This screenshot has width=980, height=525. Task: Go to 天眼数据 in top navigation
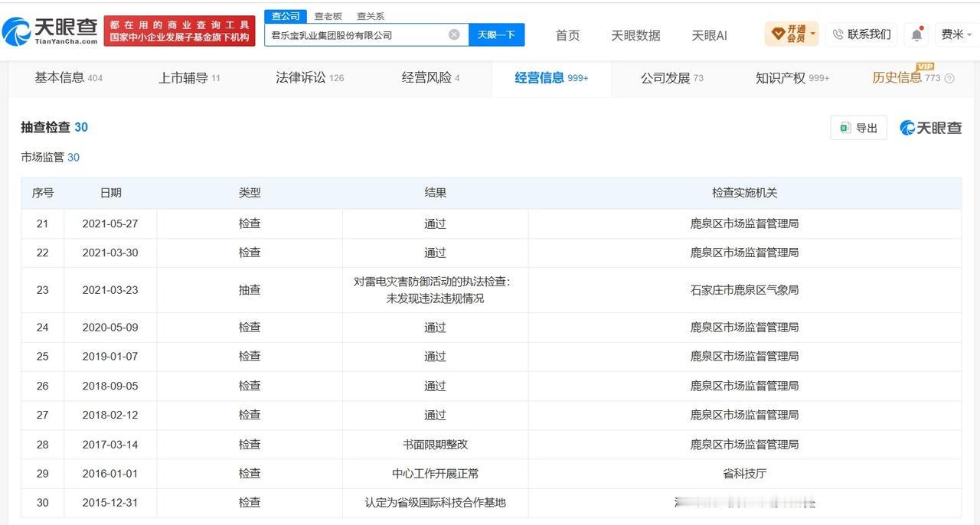coord(635,35)
